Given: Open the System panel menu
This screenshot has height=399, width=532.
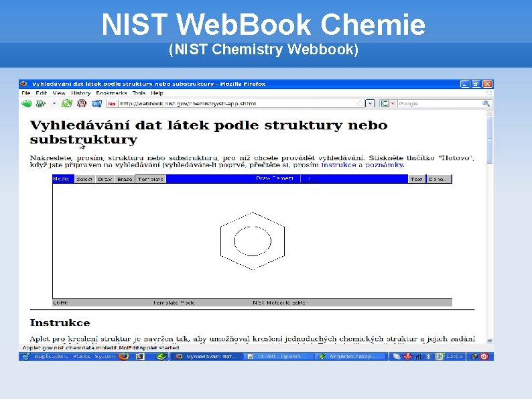Looking at the screenshot, I should 105,356.
